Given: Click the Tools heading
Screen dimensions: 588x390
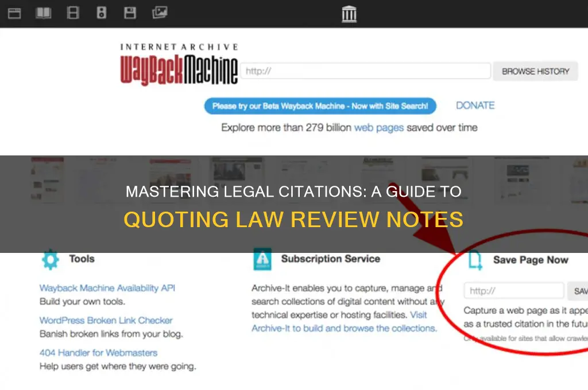Looking at the screenshot, I should coord(82,259).
